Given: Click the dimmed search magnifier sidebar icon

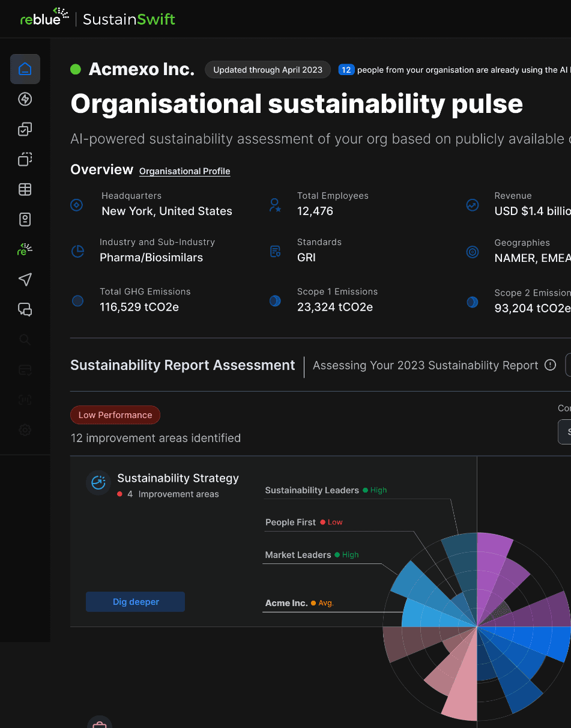Looking at the screenshot, I should 25,339.
